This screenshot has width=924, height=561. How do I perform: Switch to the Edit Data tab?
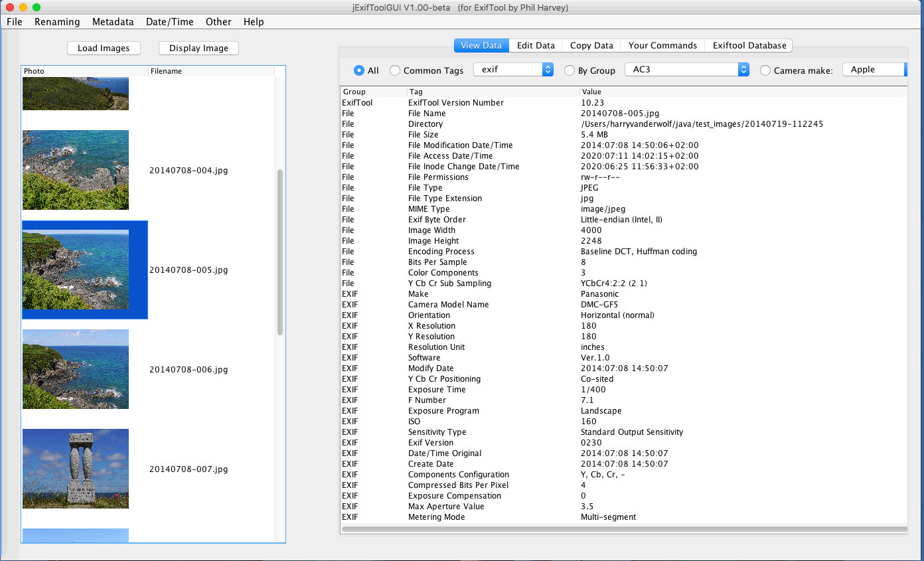(x=536, y=45)
